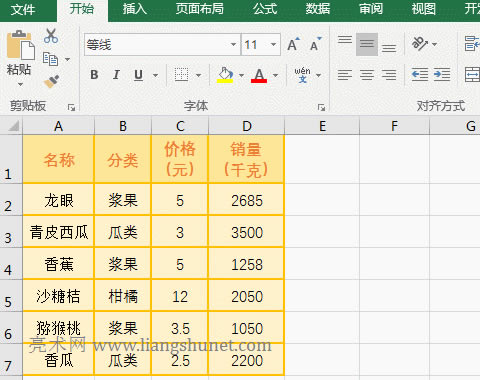Decrease font size with small A
480x380 pixels.
(x=315, y=44)
